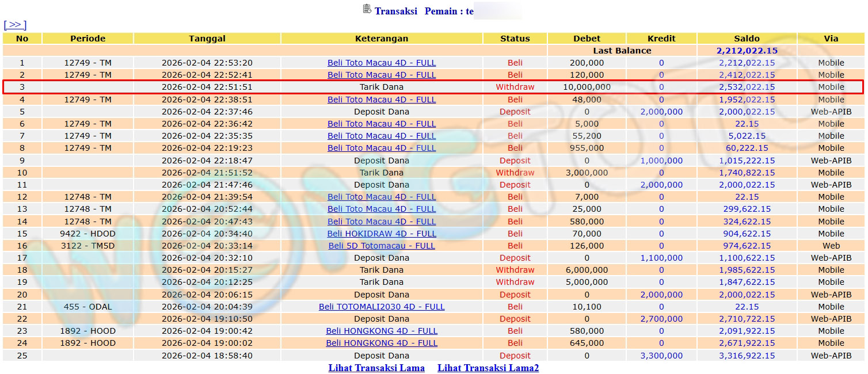The width and height of the screenshot is (868, 374).
Task: Open Beli Toto Macau 4D link in row 2
Action: point(382,75)
